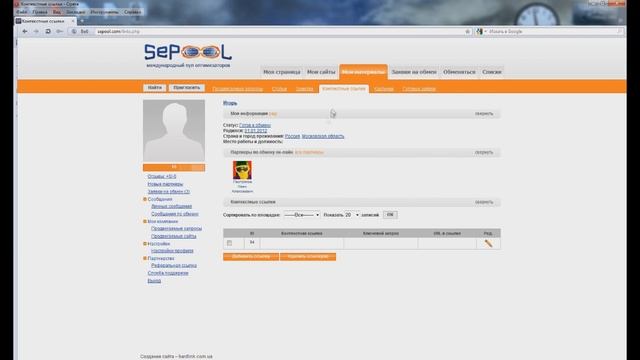Focus the Google search field
The image size is (640, 360).
click(x=551, y=31)
